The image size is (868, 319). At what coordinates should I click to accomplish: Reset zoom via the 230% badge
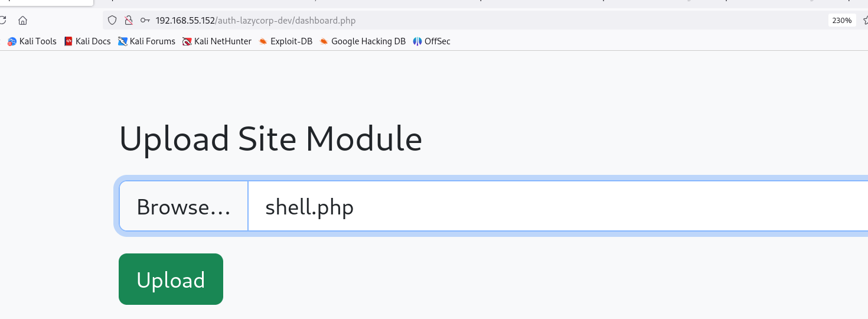[x=841, y=20]
